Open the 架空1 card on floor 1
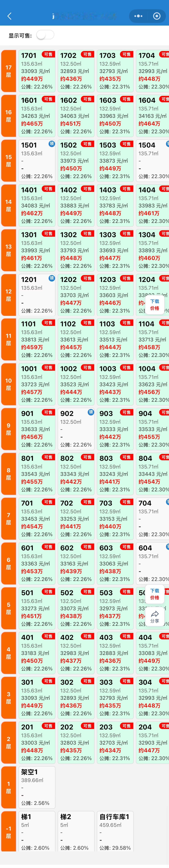Image resolution: width=169 pixels, height=868 pixels. pyautogui.click(x=37, y=787)
